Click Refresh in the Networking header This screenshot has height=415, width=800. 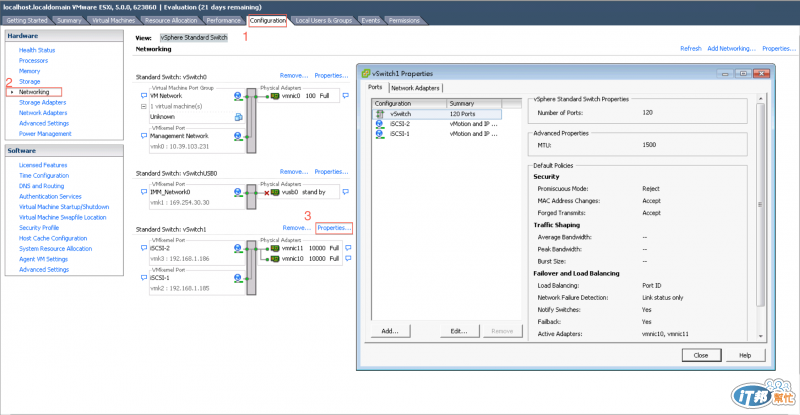[x=691, y=48]
